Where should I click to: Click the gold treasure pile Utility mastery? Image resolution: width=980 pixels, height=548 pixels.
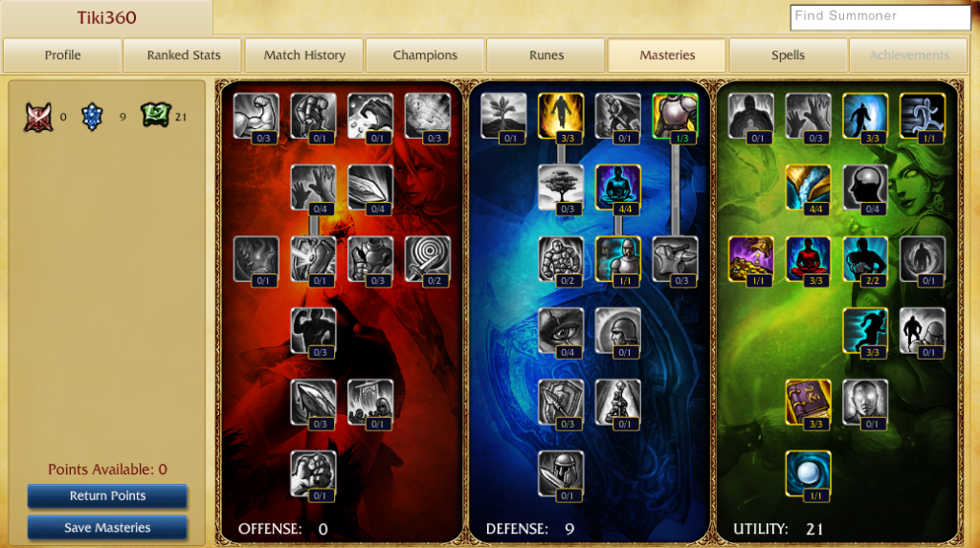point(751,260)
